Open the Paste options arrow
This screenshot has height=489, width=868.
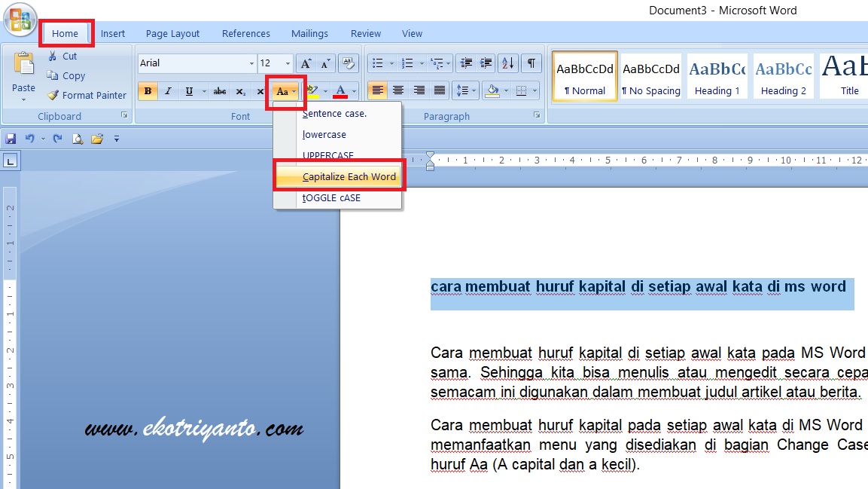tap(23, 100)
